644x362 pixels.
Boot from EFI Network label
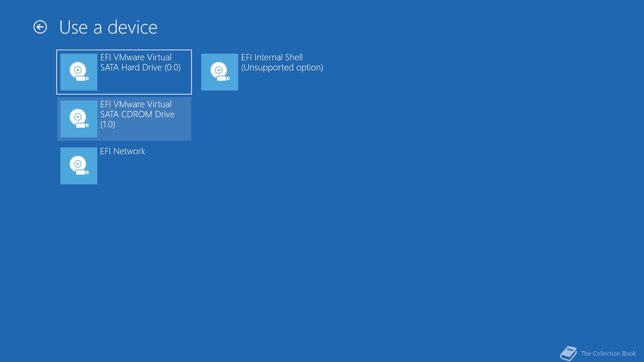(x=122, y=151)
